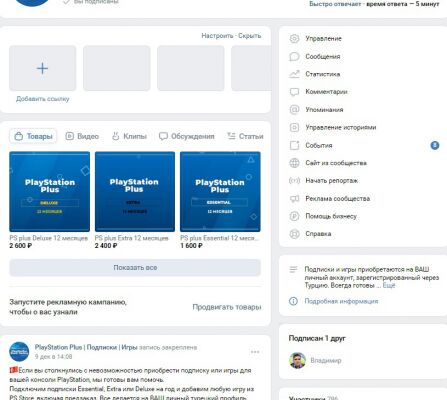Click the Комментарии icon
Image resolution: width=447 pixels, height=400 pixels.
point(294,92)
